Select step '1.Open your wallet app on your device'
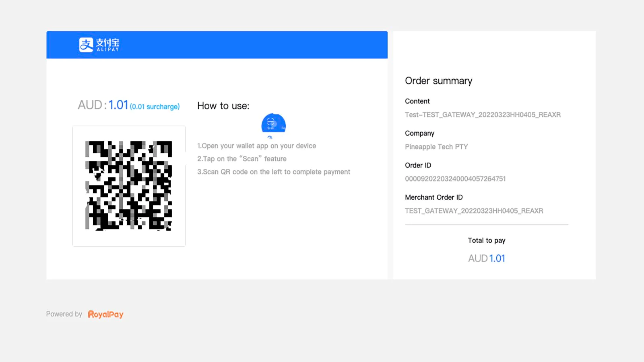This screenshot has width=644, height=362. (257, 146)
